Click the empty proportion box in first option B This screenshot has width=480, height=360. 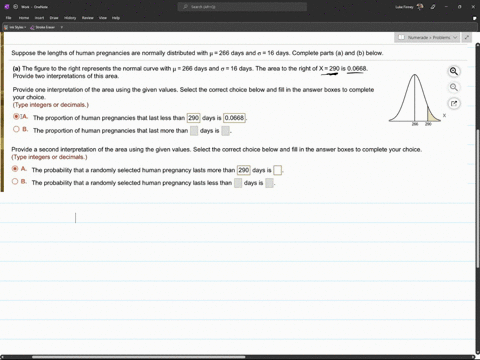point(226,131)
